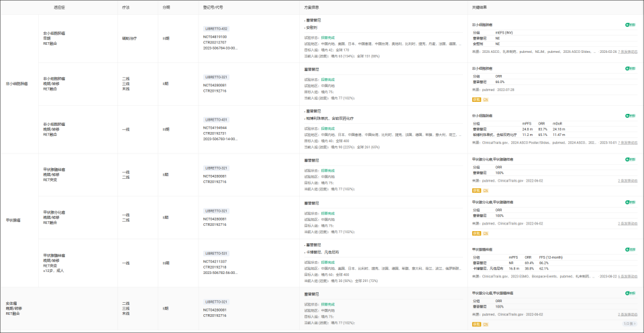Click the 适应症 column header
The image size is (644, 333).
(x=59, y=7)
